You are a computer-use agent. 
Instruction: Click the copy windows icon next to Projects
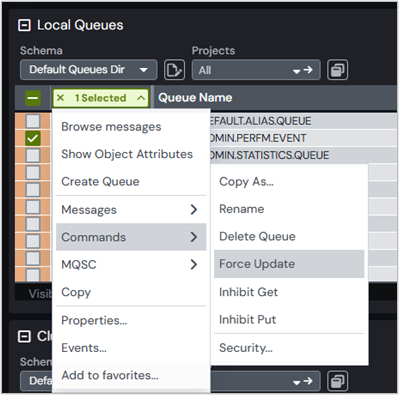click(337, 70)
